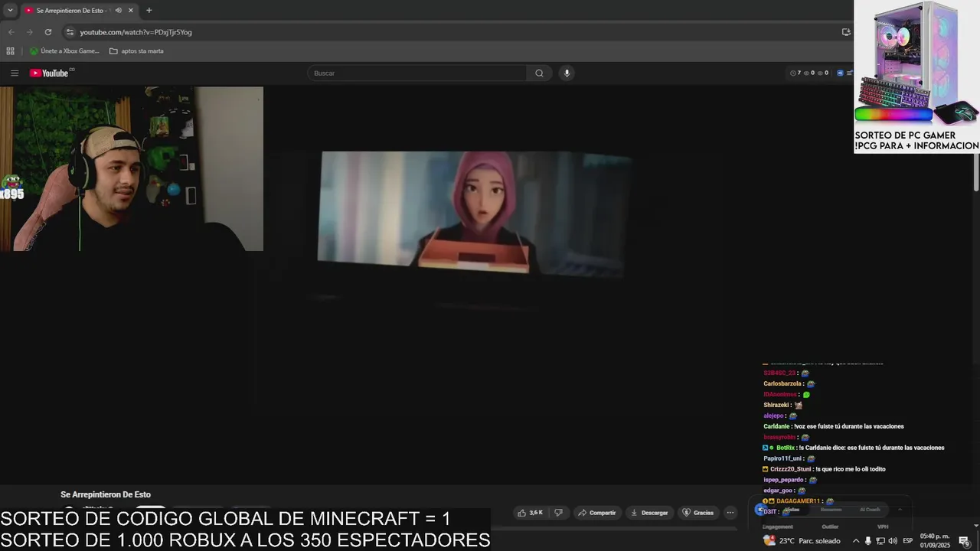980x551 pixels.
Task: Click the edgar_goo chat username
Action: (x=778, y=491)
